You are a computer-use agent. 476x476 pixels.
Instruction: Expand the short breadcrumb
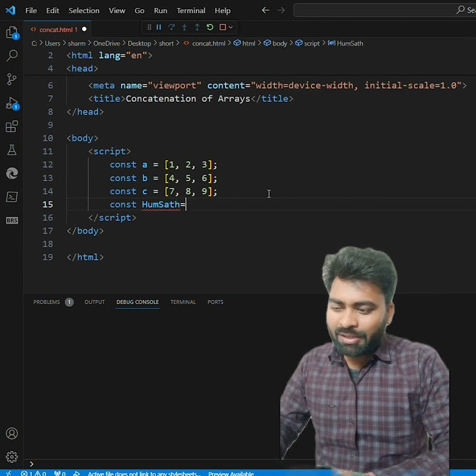(166, 44)
